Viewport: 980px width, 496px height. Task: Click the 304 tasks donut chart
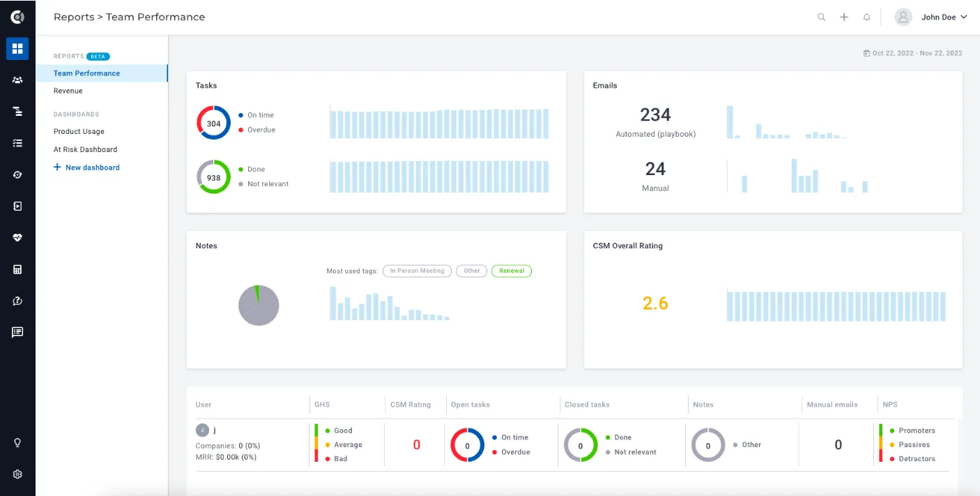(x=213, y=123)
